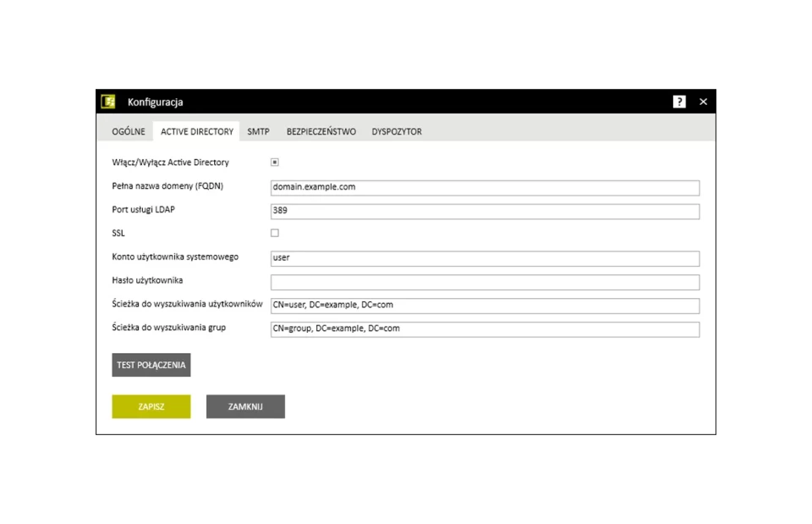The image size is (812, 524).
Task: Click the user search path field
Action: coord(485,306)
